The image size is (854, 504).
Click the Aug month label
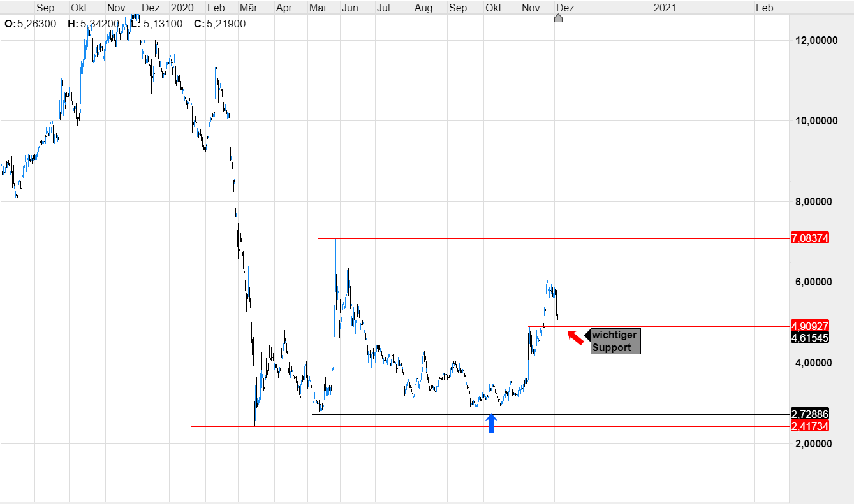pyautogui.click(x=423, y=8)
